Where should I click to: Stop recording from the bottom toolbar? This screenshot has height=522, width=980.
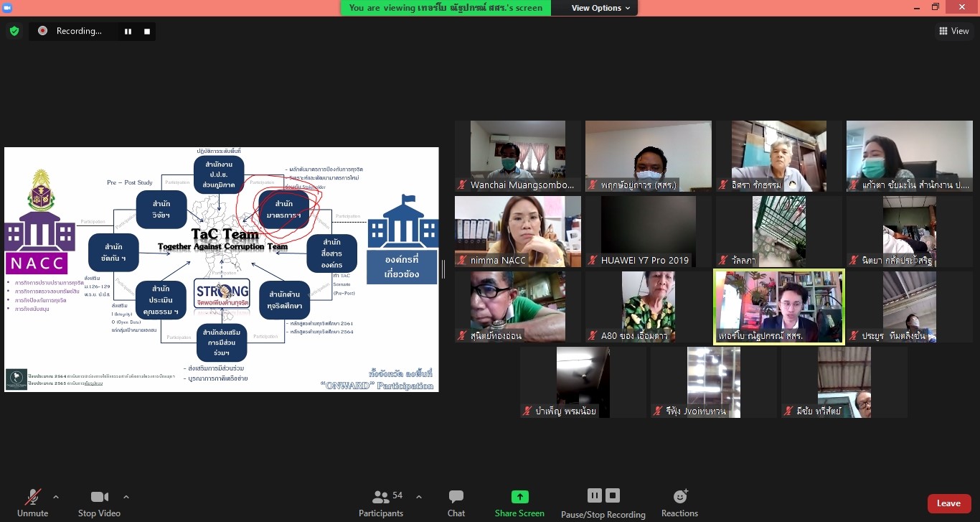coord(613,495)
